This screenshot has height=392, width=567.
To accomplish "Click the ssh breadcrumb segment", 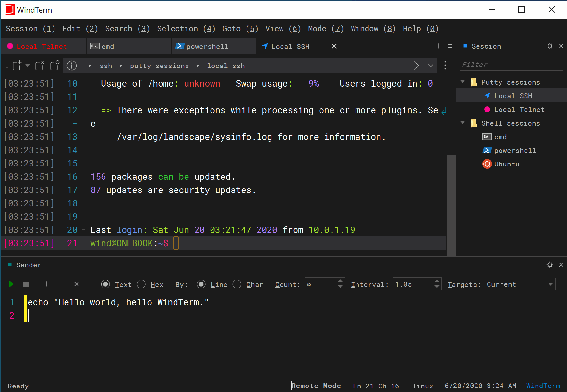I will tap(106, 66).
